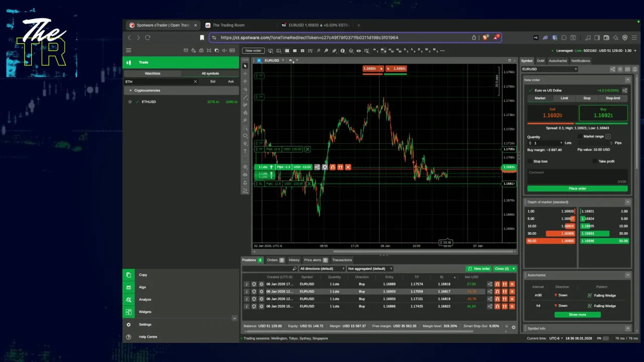Viewport: 644px width, 362px height.
Task: Select the pointer cursor tool
Action: pos(246,66)
